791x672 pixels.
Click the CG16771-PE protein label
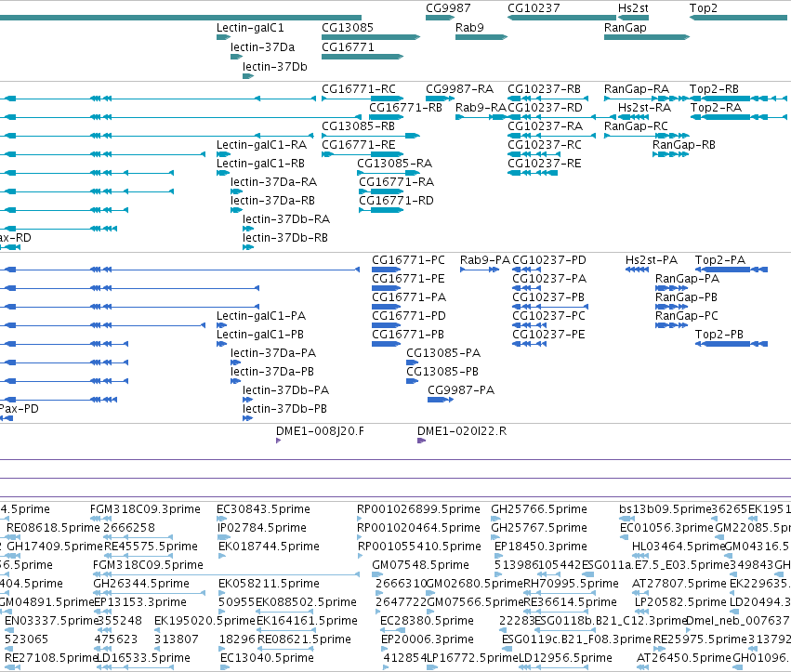(x=409, y=280)
